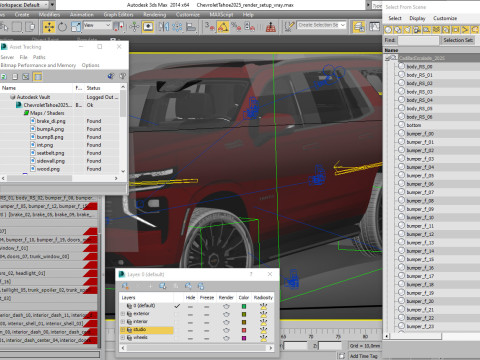Click Display Cameras filter icon in Select From Scene
This screenshot has height=360, width=480.
(x=417, y=30)
